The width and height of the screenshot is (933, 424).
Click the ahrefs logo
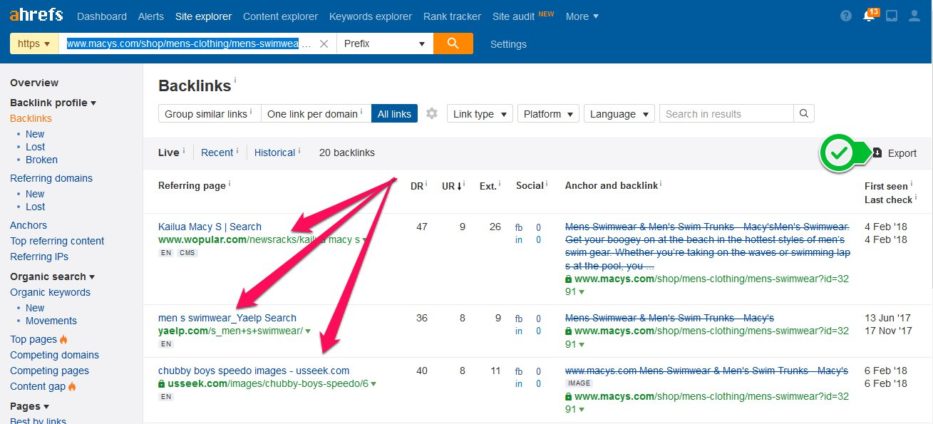point(36,15)
